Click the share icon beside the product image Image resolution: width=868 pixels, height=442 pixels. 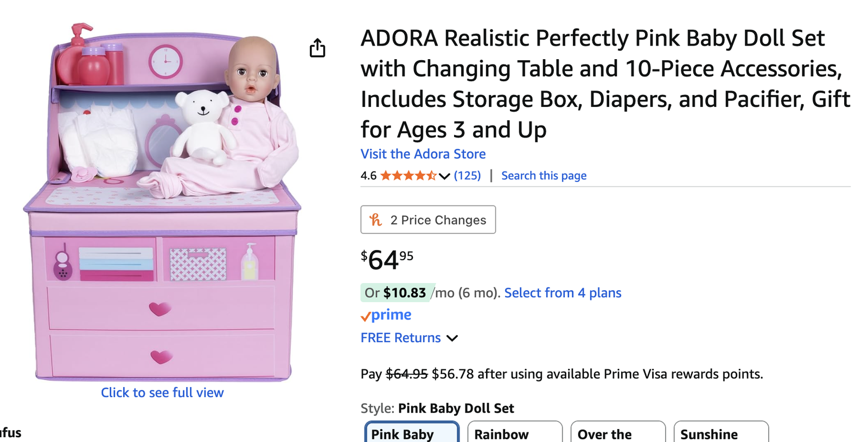pyautogui.click(x=317, y=48)
